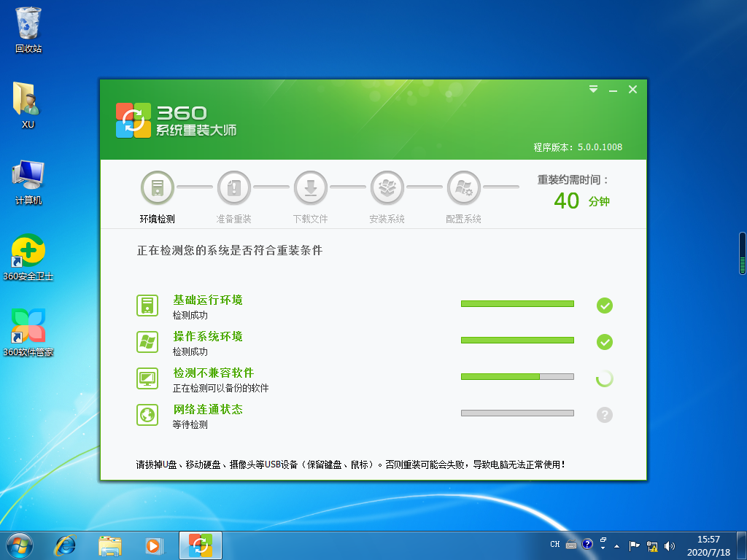
Task: Click the 准备重装 step icon
Action: click(234, 187)
